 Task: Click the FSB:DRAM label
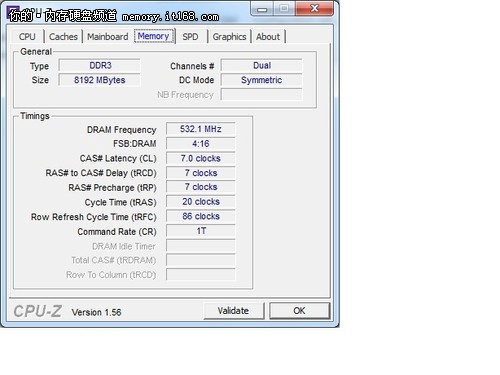[135, 144]
